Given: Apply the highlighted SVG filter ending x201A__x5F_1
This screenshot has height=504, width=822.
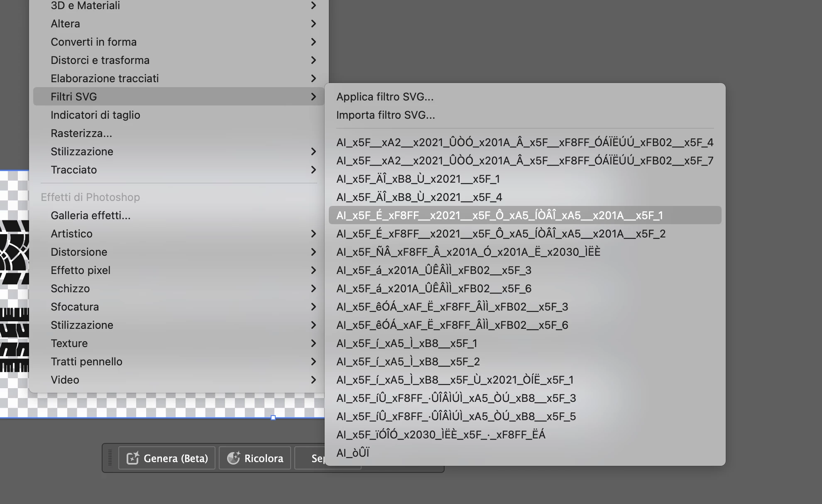Looking at the screenshot, I should (499, 215).
